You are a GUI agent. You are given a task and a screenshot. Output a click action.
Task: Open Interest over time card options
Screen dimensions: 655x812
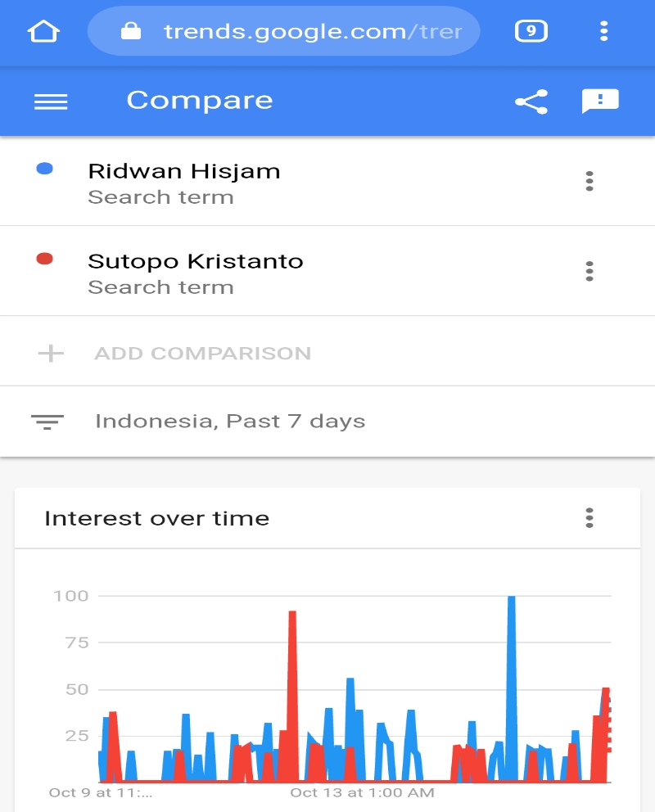(x=589, y=518)
